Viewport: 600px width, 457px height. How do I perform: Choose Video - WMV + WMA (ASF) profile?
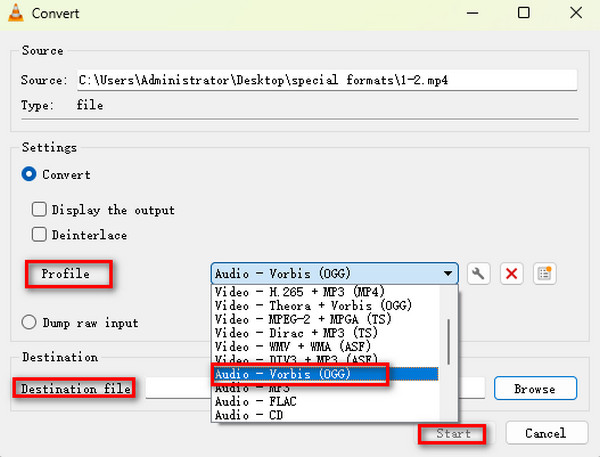(325, 347)
